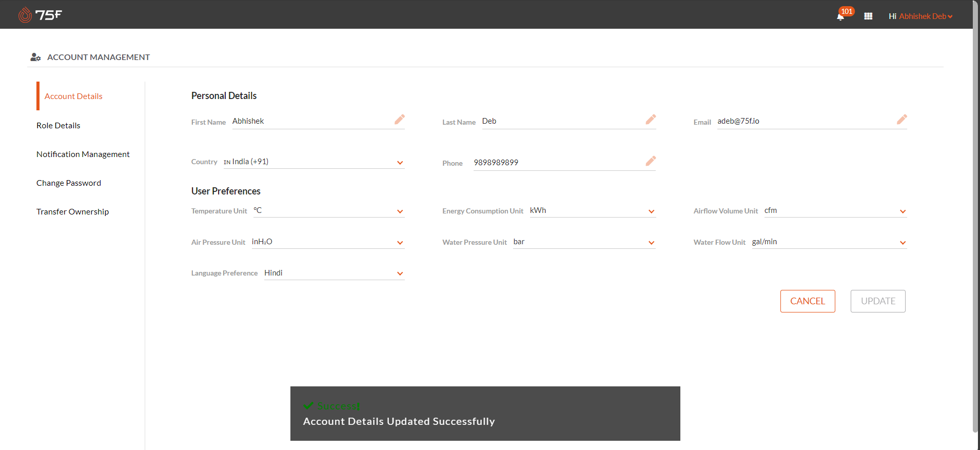Click the green success checkmark icon
980x450 pixels.
(308, 405)
